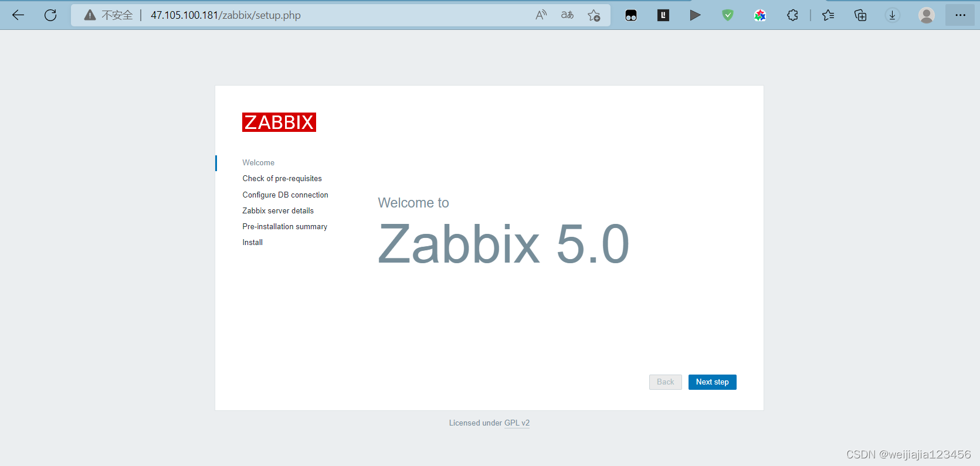980x466 pixels.
Task: Open the green shield extension icon
Action: click(728, 15)
